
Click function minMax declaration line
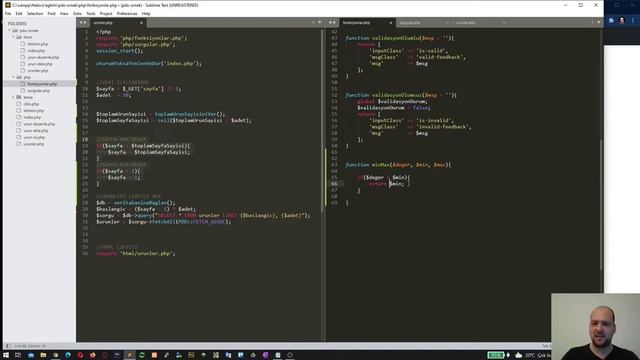coord(398,165)
